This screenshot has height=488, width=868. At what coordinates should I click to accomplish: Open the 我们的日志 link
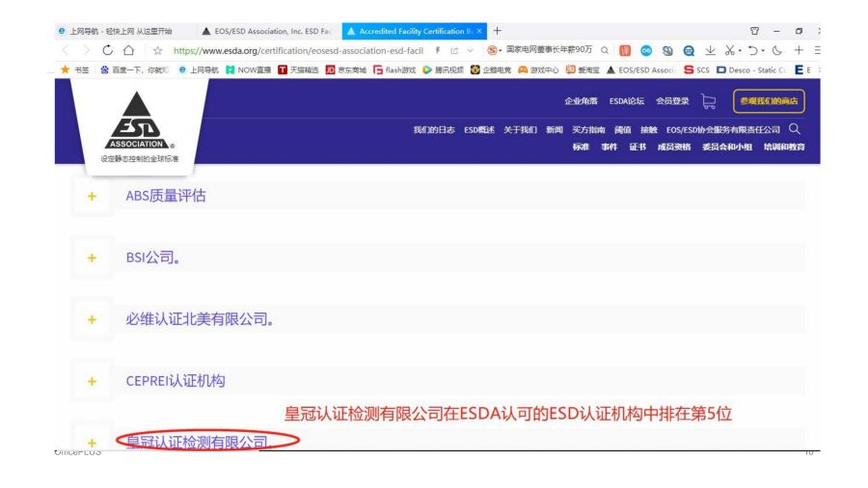click(x=434, y=129)
